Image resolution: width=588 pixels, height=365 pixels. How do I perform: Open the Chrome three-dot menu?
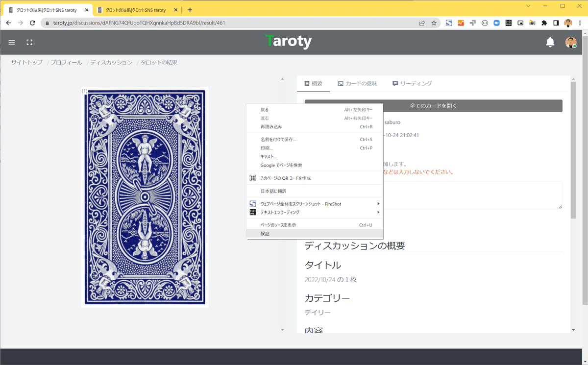pyautogui.click(x=580, y=23)
